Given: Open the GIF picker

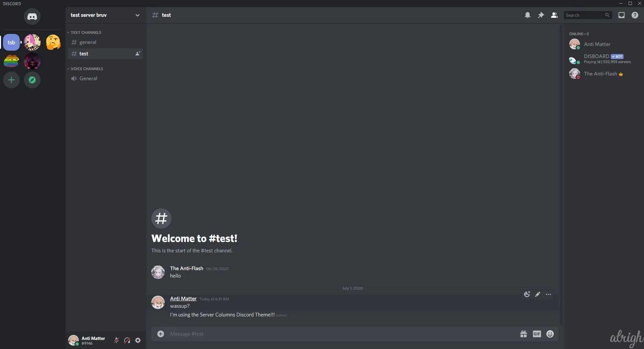Looking at the screenshot, I should click(x=537, y=334).
